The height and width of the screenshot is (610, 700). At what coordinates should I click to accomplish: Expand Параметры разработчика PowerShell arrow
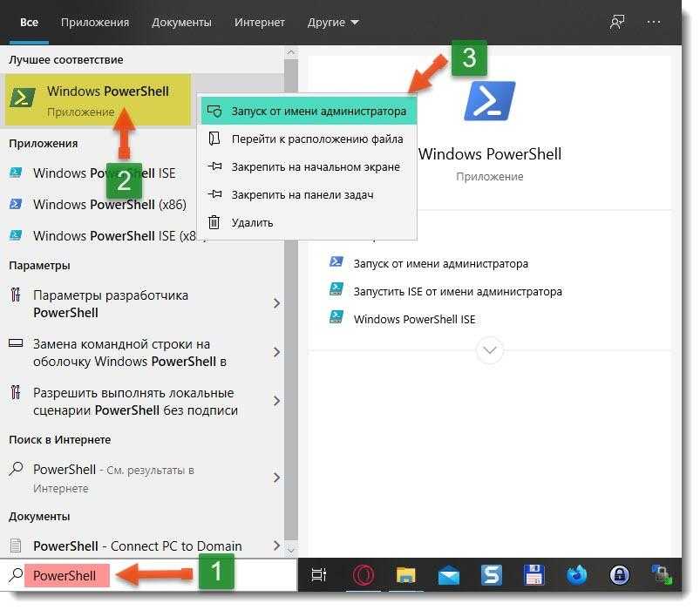276,303
